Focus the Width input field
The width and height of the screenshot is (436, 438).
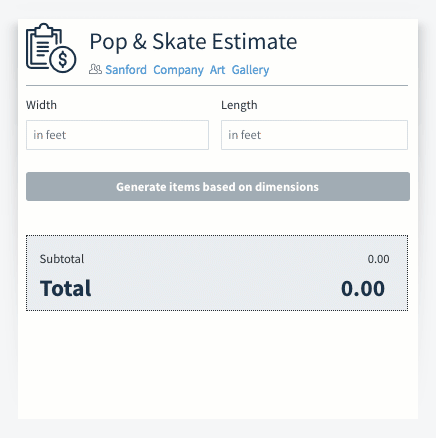117,135
